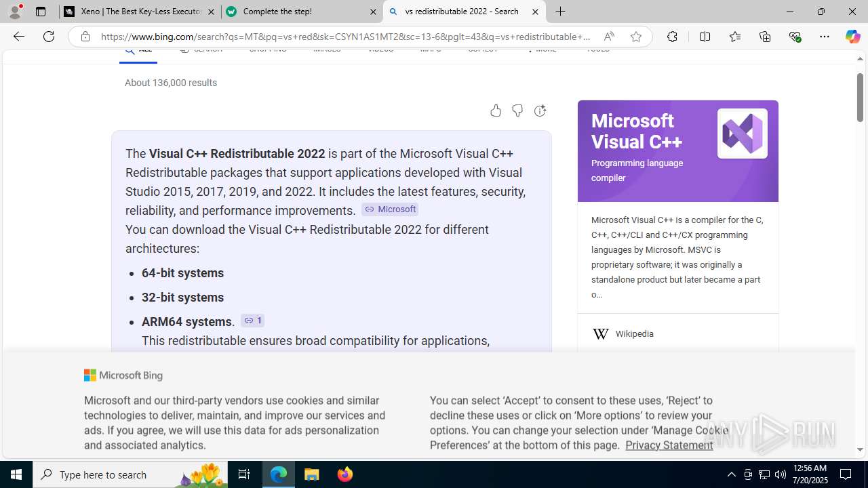This screenshot has width=868, height=488.
Task: Open the Microsoft source citation chip
Action: (390, 209)
